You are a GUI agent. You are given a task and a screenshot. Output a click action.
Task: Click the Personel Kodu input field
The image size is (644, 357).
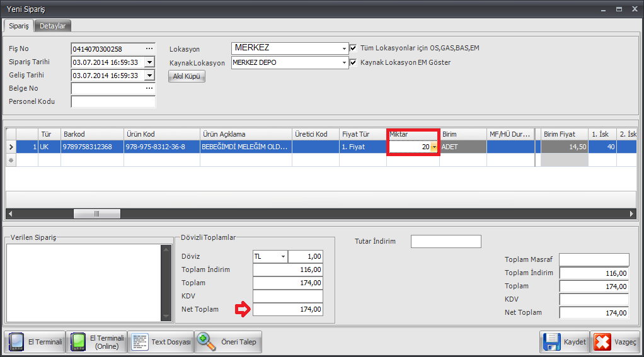(x=113, y=102)
